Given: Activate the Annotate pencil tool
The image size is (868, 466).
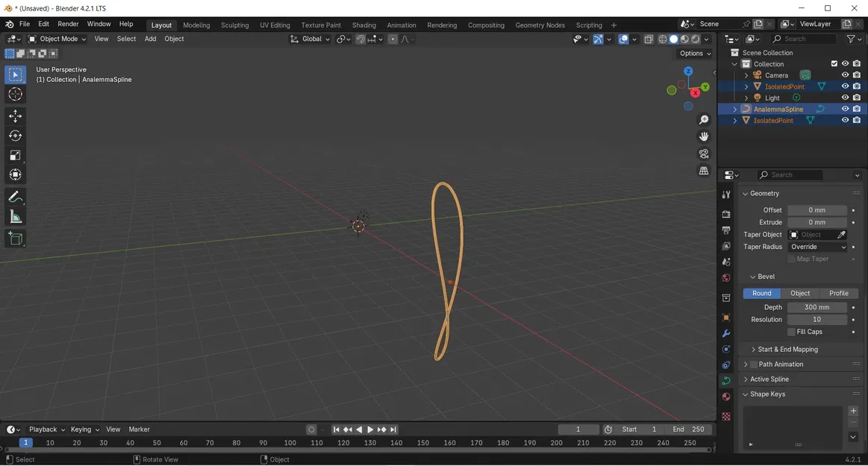Looking at the screenshot, I should pos(16,197).
